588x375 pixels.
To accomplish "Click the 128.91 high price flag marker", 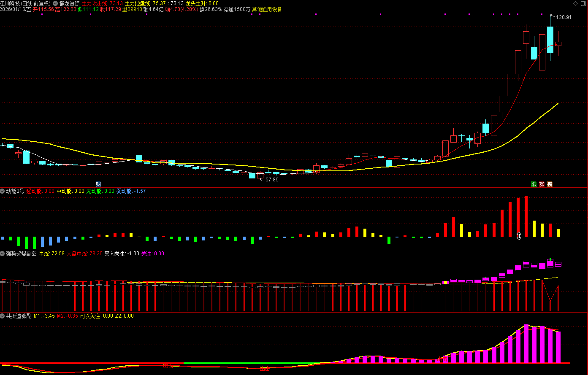I will [563, 17].
